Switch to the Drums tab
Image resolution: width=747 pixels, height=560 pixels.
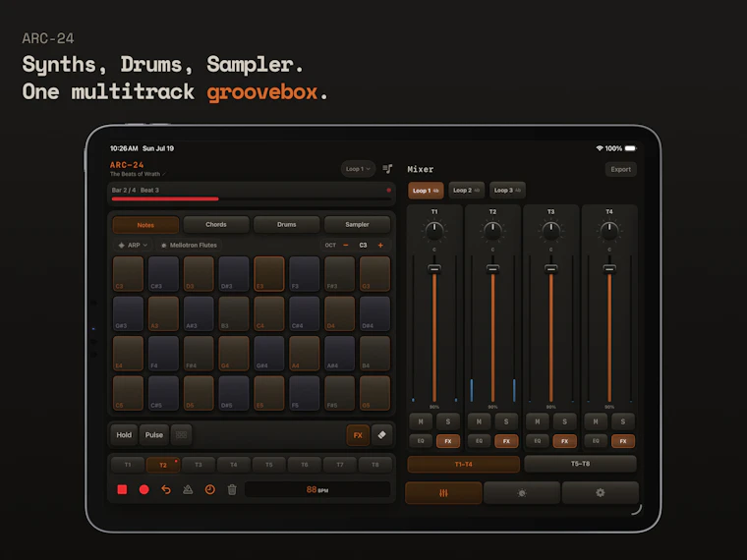click(x=286, y=224)
